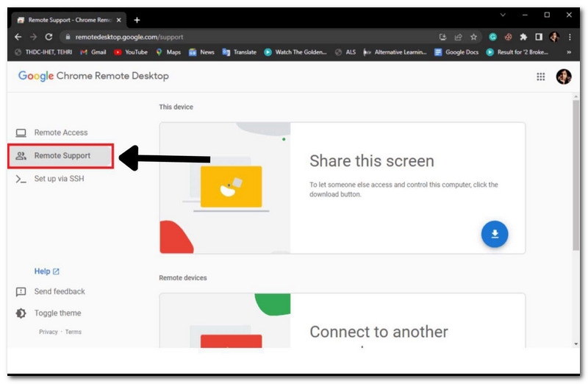Select Remote Access in the sidebar

pyautogui.click(x=60, y=132)
